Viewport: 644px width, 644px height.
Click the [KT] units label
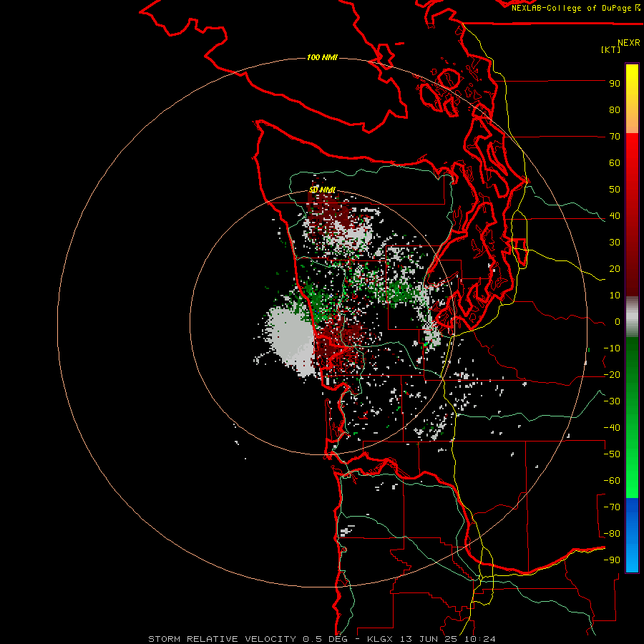pos(611,49)
